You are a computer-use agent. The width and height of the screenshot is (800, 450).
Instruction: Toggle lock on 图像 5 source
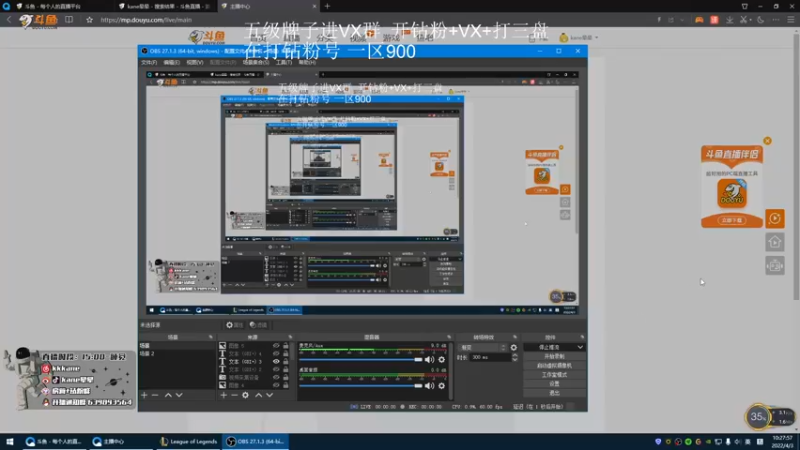click(x=286, y=346)
